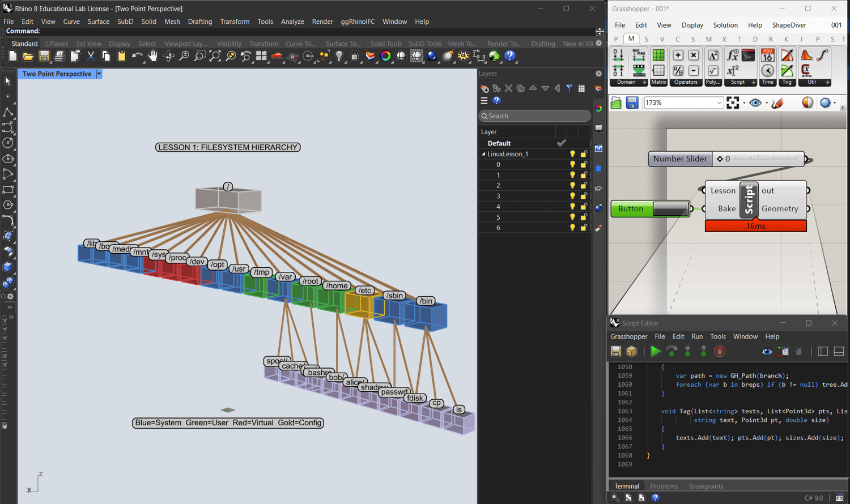Open the Two Point Perspective viewport dropdown arrow
The width and height of the screenshot is (850, 504).
pos(99,74)
